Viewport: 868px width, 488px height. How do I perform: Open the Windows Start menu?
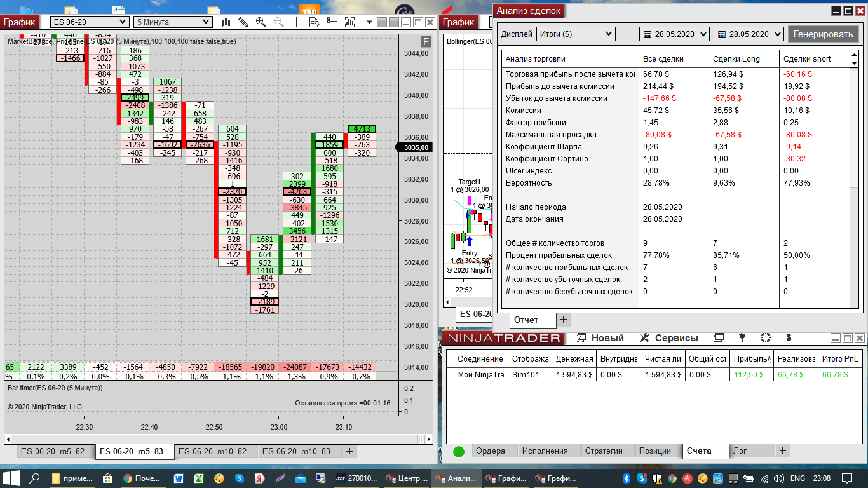point(10,478)
